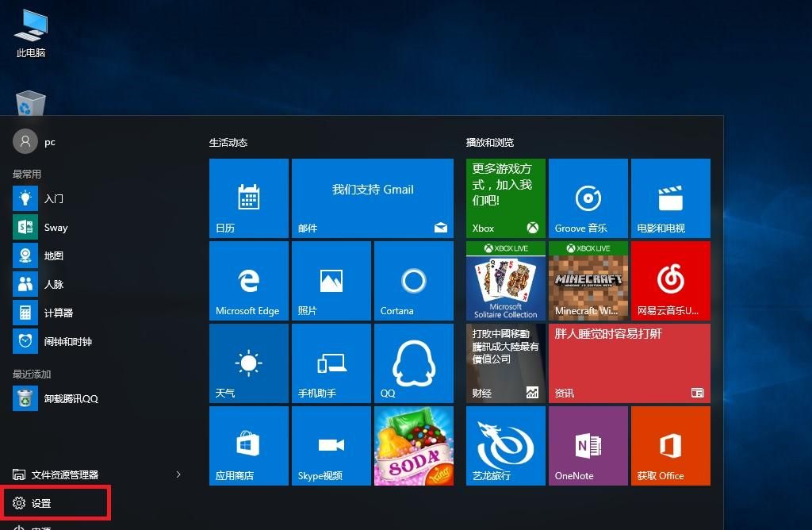Open 应用商店 (Store)
The width and height of the screenshot is (812, 530).
[x=248, y=445]
